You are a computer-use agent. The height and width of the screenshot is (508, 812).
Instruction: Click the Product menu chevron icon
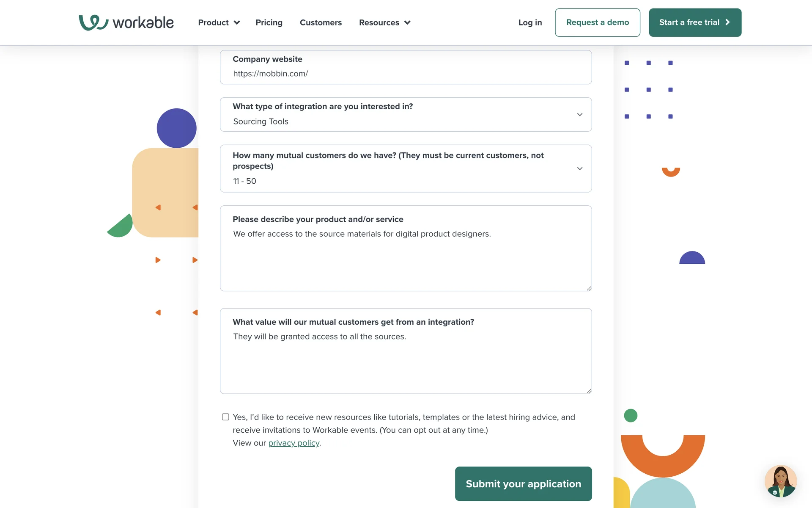pos(237,23)
